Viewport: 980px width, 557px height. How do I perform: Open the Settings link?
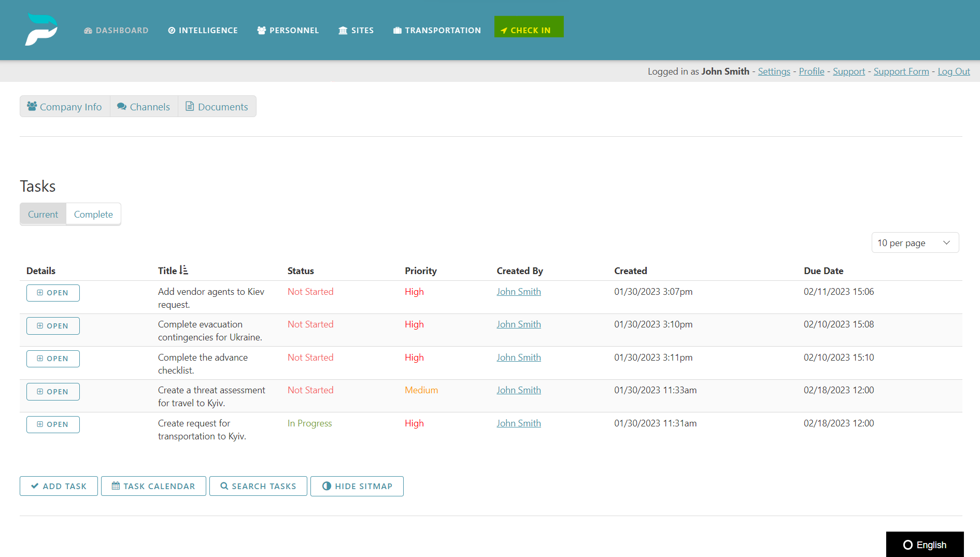click(774, 71)
